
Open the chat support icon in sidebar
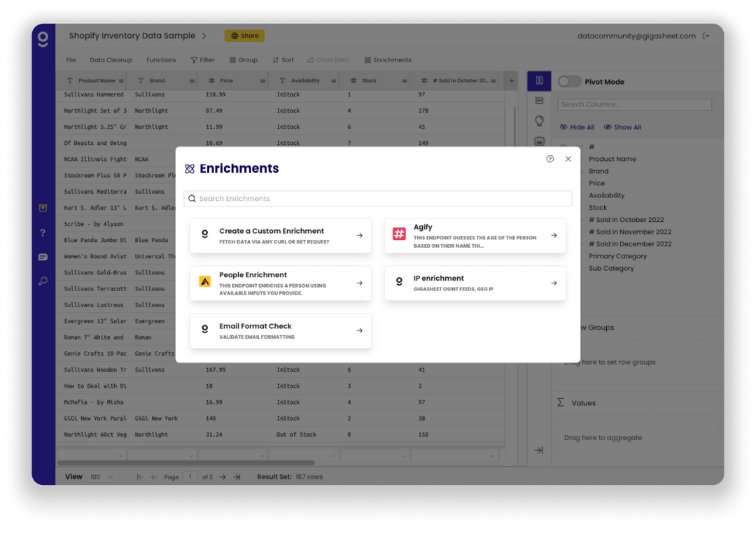[x=43, y=257]
